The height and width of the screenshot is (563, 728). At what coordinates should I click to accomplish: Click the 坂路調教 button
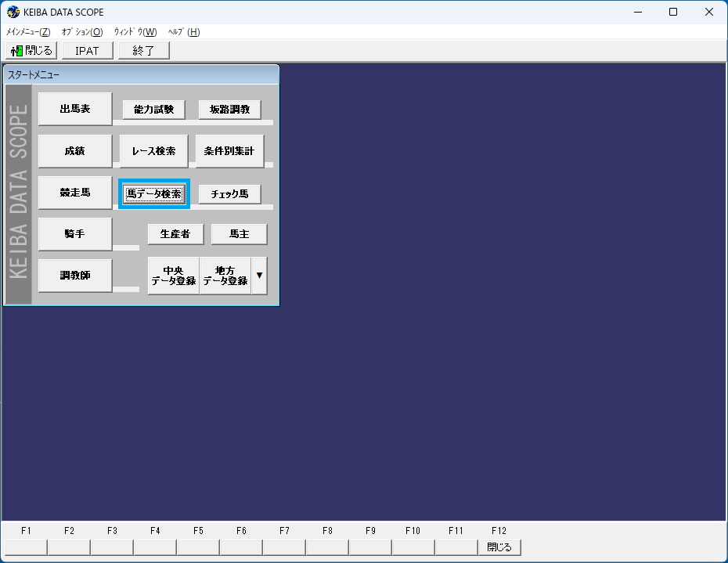tap(230, 110)
